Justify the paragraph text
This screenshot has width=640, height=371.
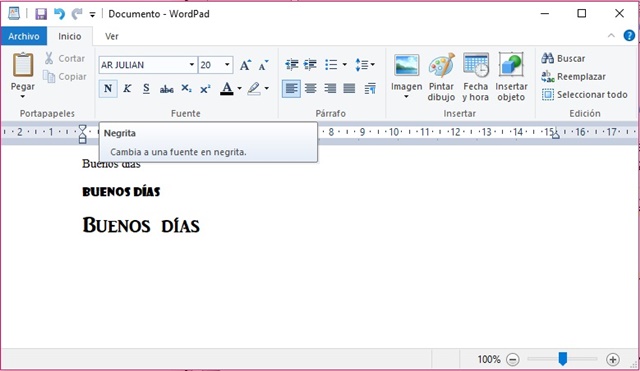[x=349, y=89]
